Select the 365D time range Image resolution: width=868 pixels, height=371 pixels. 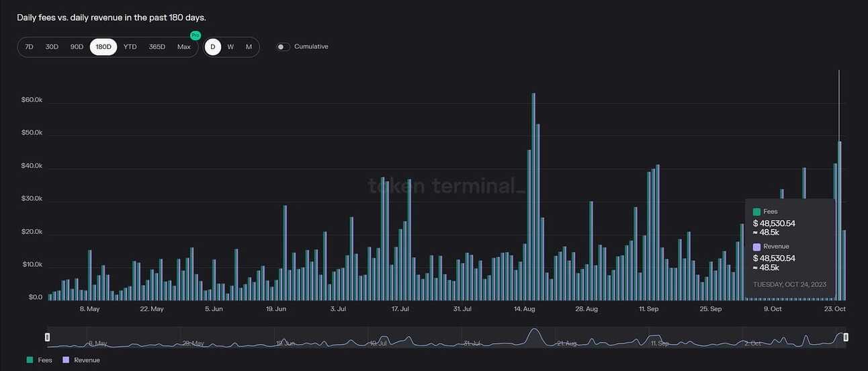(157, 47)
